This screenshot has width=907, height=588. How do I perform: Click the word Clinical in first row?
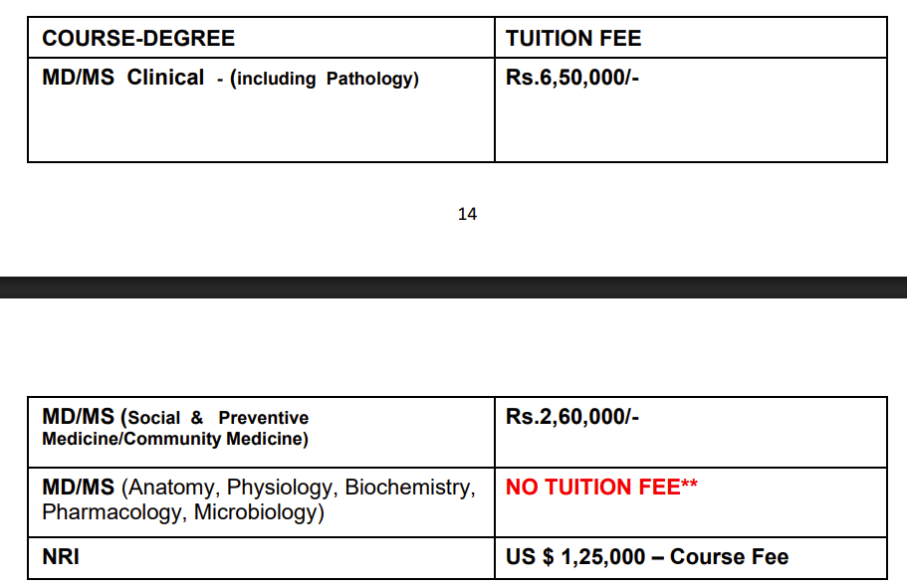[165, 78]
